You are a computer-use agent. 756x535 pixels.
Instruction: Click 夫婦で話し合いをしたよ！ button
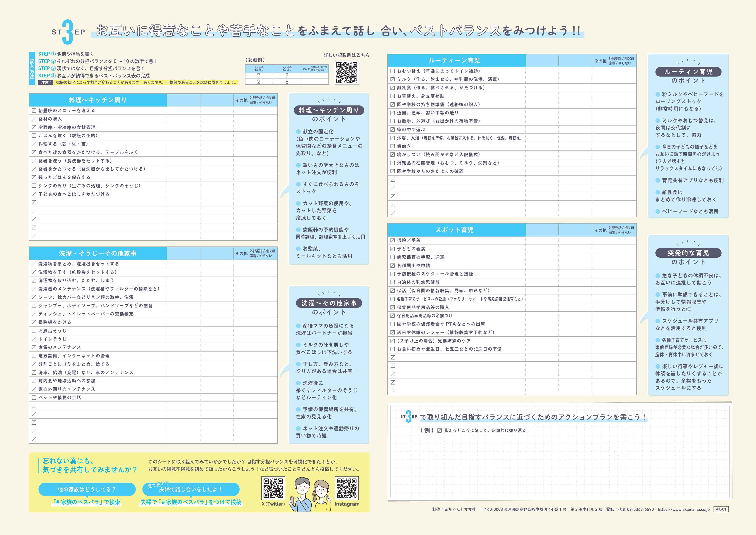click(191, 489)
